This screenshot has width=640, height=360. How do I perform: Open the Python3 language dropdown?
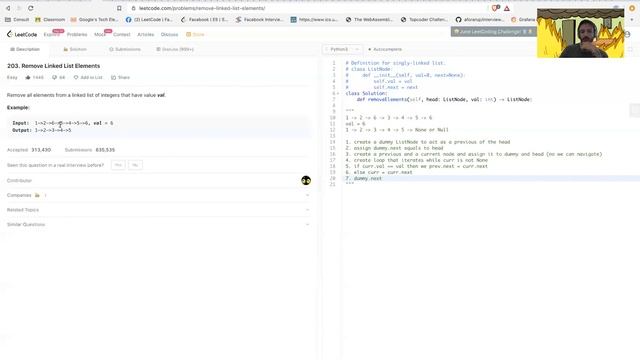click(342, 49)
